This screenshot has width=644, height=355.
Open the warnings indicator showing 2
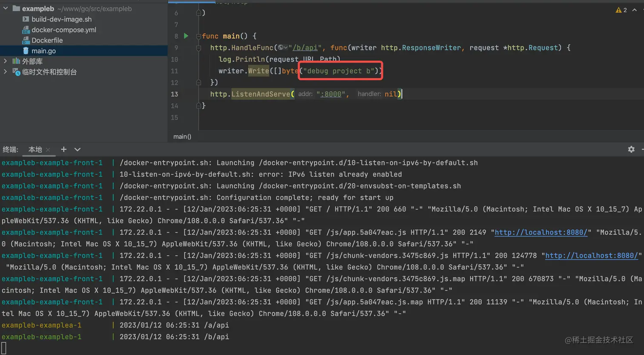[x=621, y=10]
